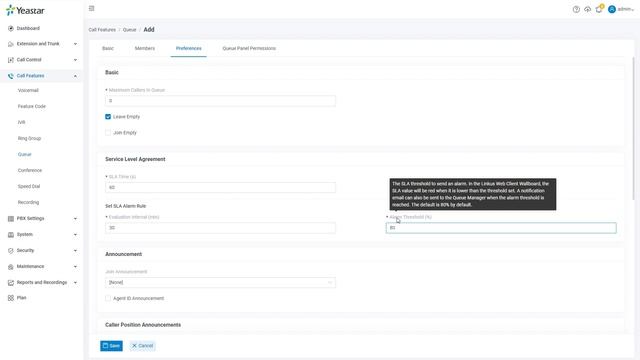Switch to the Members tab
This screenshot has width=640, height=360.
coord(145,48)
